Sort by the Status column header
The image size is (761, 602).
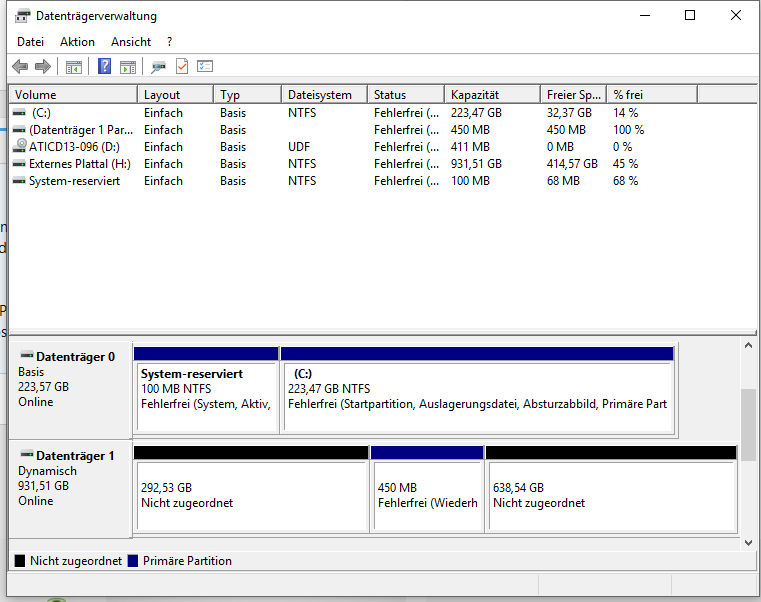point(406,95)
